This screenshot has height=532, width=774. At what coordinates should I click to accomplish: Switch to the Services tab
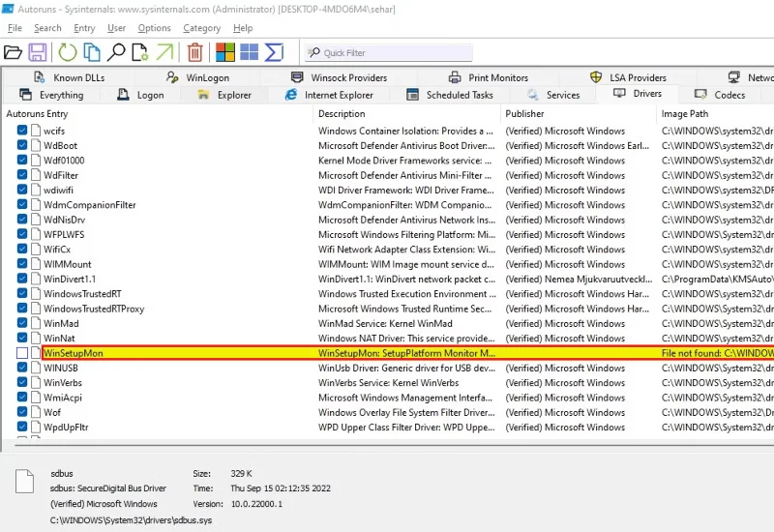pos(552,95)
